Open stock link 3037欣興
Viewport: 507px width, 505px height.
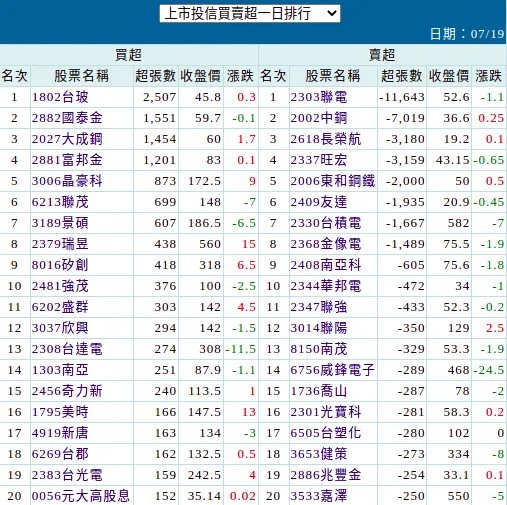[60, 328]
